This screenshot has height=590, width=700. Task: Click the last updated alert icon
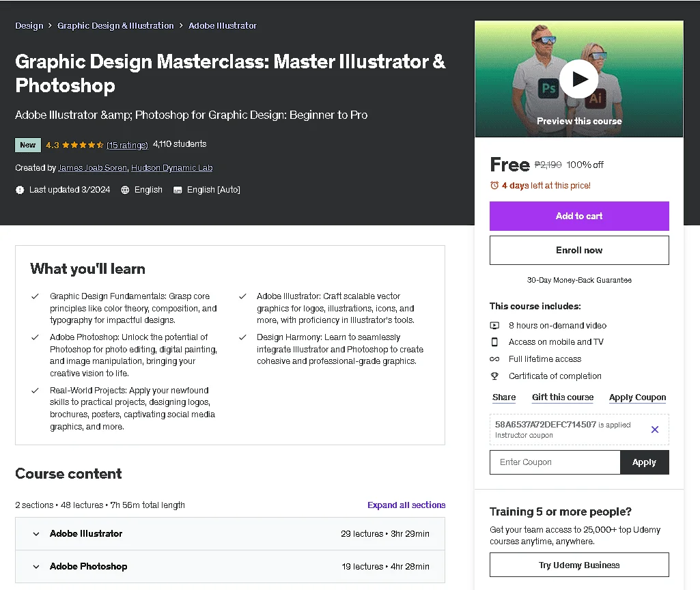20,190
